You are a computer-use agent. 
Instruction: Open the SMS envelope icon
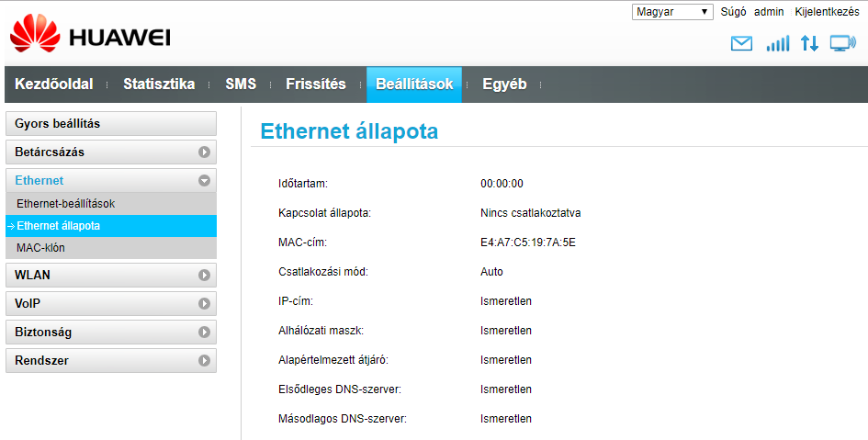(x=741, y=43)
